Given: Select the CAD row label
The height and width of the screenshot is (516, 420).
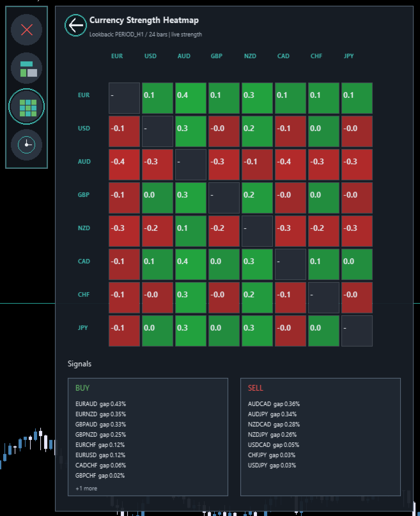Looking at the screenshot, I should point(84,262).
